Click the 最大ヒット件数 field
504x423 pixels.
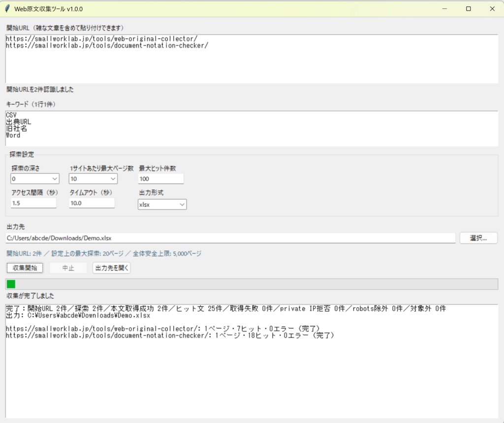click(x=161, y=179)
